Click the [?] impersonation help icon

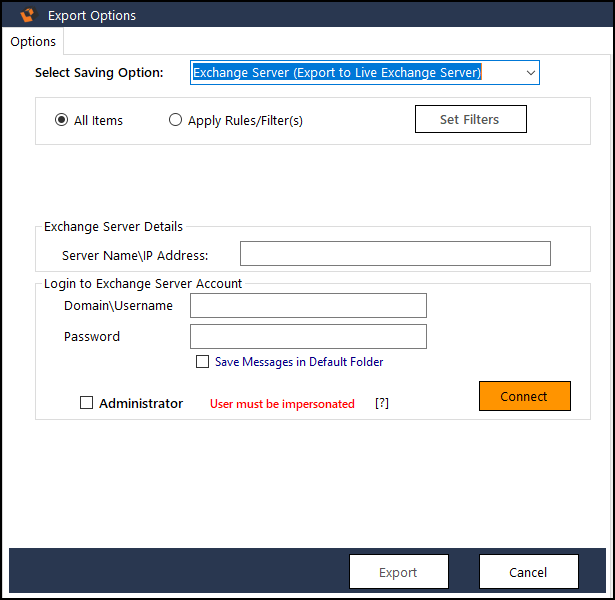382,403
